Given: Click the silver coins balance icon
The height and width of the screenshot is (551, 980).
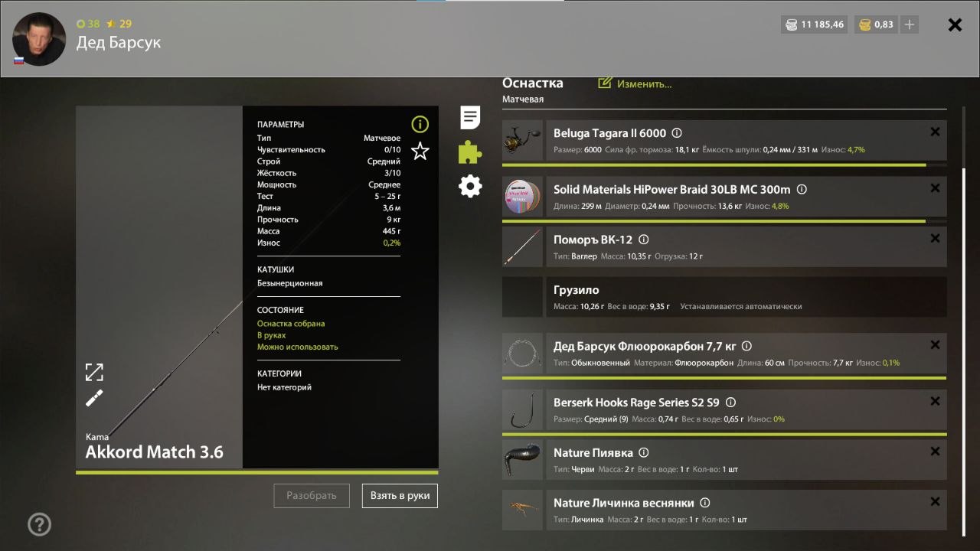Looking at the screenshot, I should [790, 24].
